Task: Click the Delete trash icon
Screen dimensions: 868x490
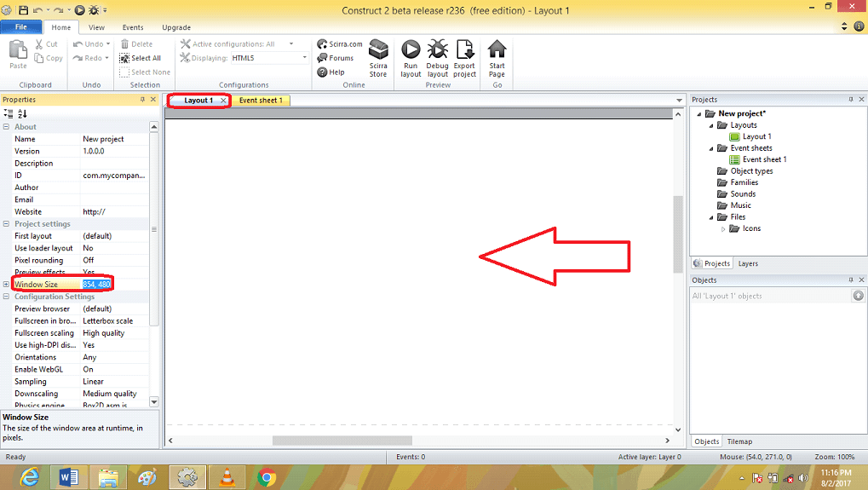Action: [x=124, y=43]
